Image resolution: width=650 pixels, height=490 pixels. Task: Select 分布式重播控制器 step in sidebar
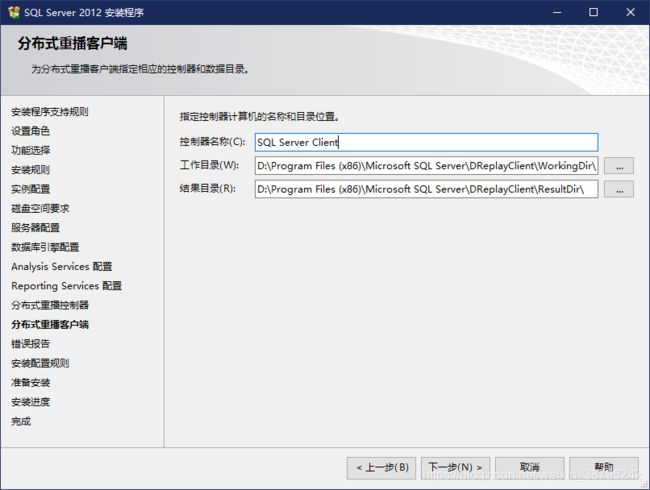pos(50,305)
